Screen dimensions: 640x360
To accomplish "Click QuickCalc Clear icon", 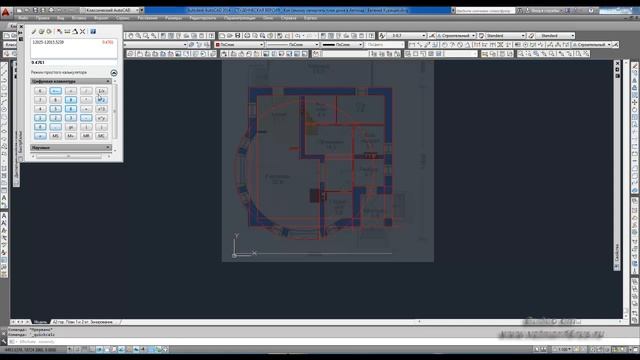I will (x=33, y=31).
